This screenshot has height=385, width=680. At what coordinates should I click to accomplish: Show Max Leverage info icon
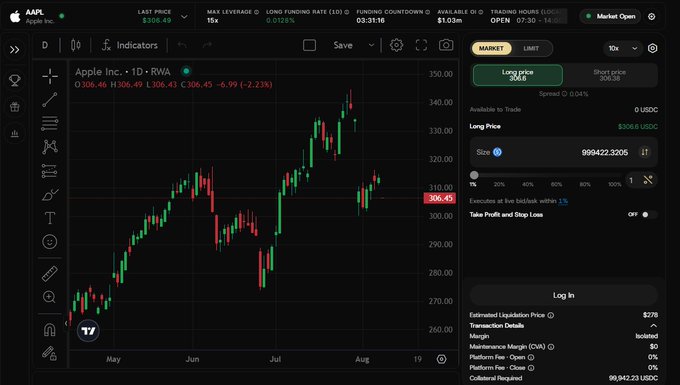click(256, 12)
